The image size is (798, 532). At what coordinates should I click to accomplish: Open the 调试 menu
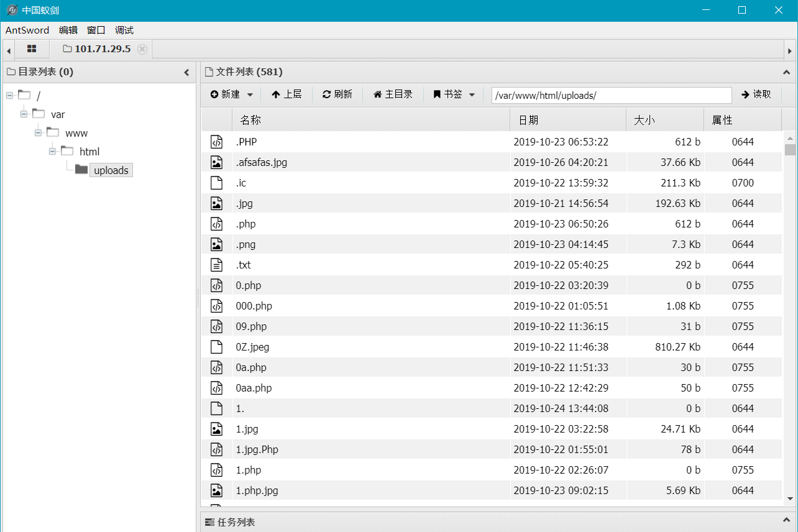124,30
